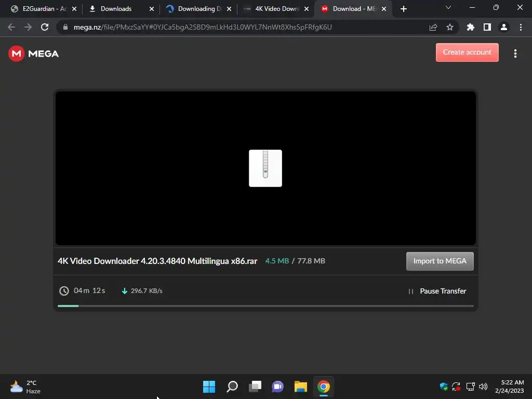Open the MEGA page three-dot menu
The height and width of the screenshot is (399, 532).
(x=515, y=54)
